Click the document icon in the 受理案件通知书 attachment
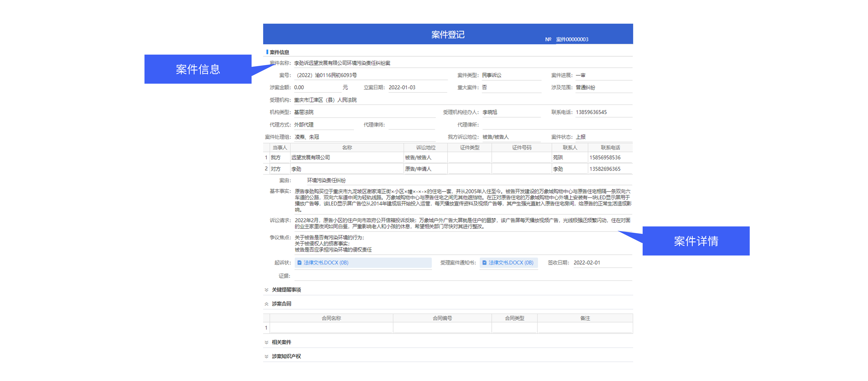 [484, 263]
